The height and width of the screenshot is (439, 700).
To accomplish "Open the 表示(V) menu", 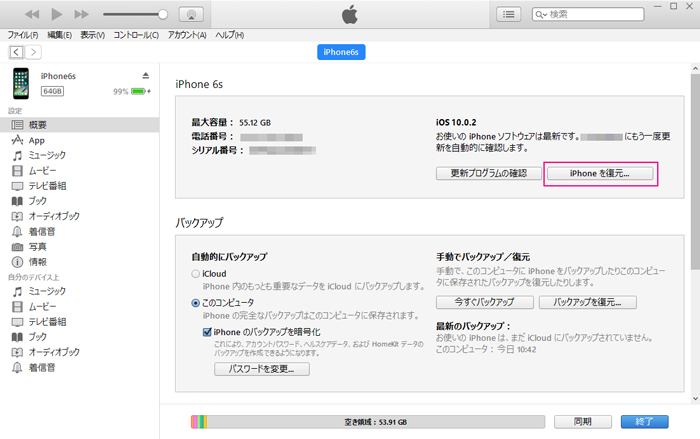I will [x=92, y=35].
